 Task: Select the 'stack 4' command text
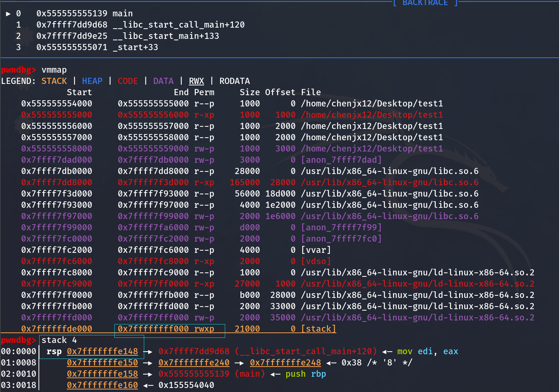coord(59,340)
